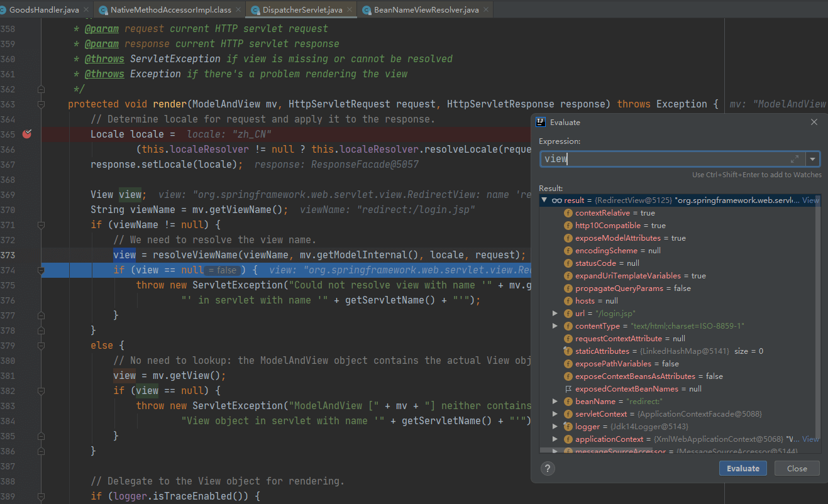Click the field icon beside logger
This screenshot has width=828, height=504.
click(x=568, y=427)
